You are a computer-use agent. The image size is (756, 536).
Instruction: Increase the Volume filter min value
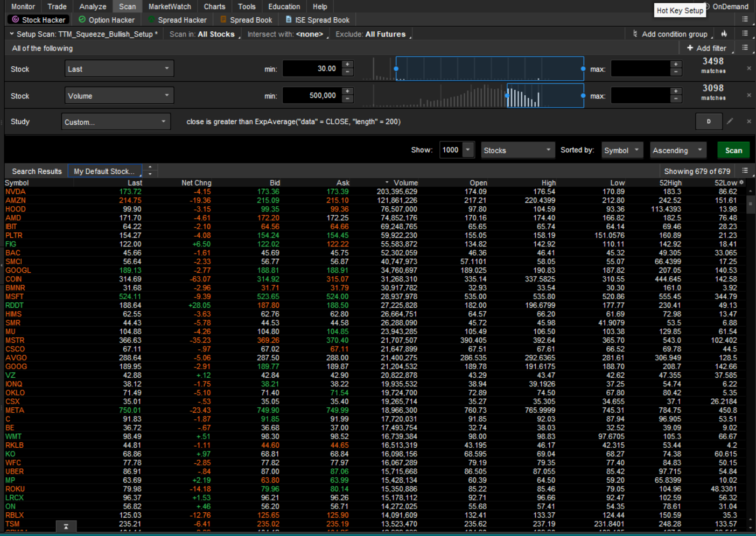[348, 92]
